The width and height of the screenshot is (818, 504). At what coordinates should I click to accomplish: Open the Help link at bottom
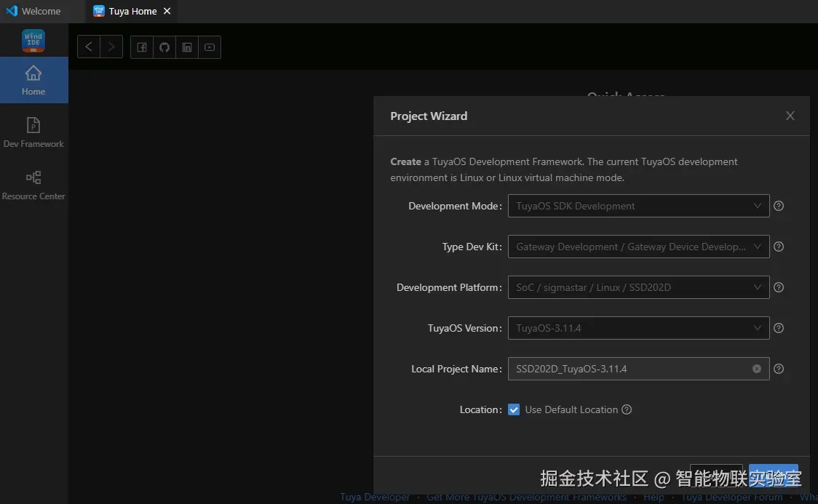click(x=654, y=497)
